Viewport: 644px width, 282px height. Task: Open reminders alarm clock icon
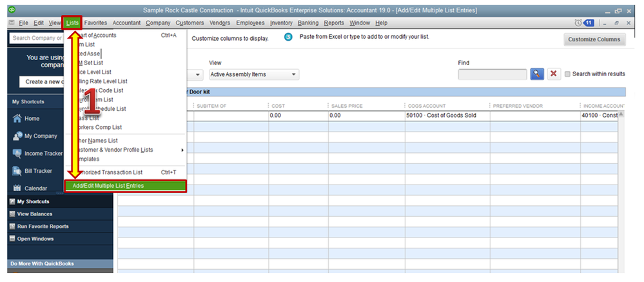click(578, 23)
